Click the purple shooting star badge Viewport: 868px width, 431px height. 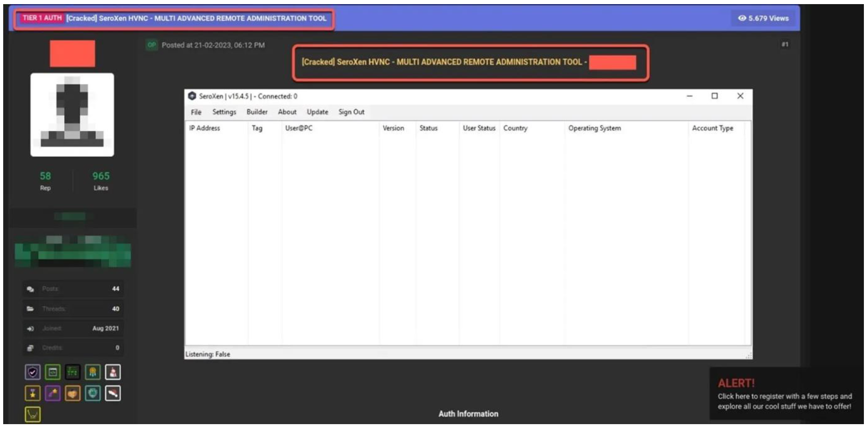point(53,394)
